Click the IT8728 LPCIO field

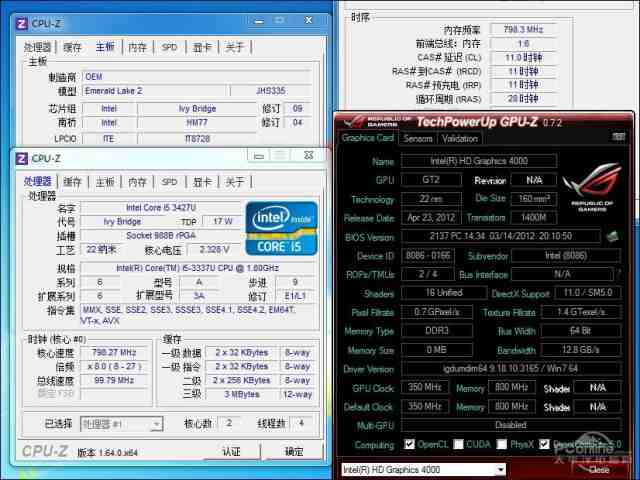[197, 139]
